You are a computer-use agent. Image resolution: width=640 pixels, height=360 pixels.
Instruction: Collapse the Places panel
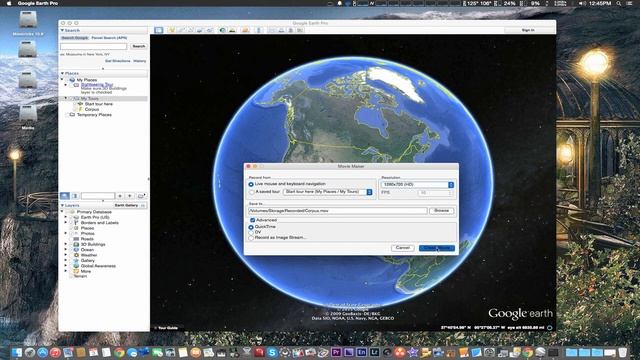tap(62, 73)
